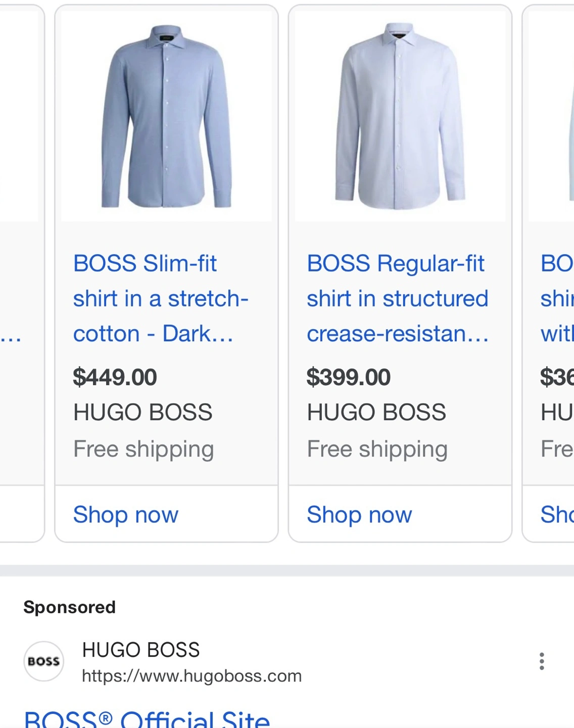The width and height of the screenshot is (574, 728).
Task: Open the dark blue slim-fit shirt image
Action: tap(166, 116)
